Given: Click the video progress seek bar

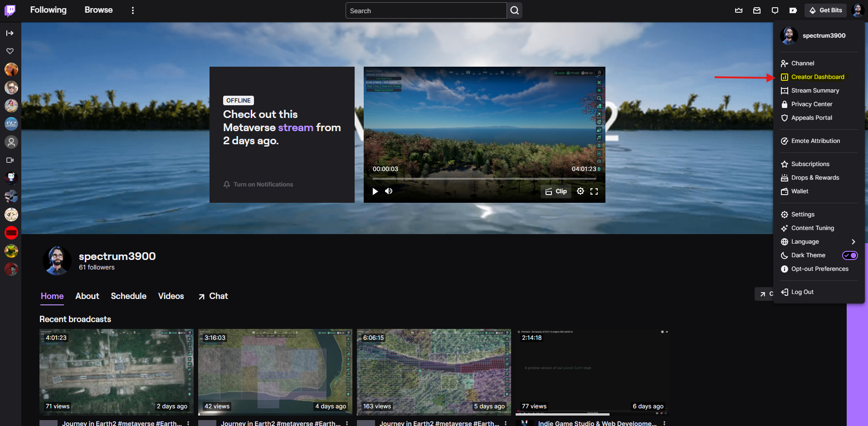Looking at the screenshot, I should [484, 179].
